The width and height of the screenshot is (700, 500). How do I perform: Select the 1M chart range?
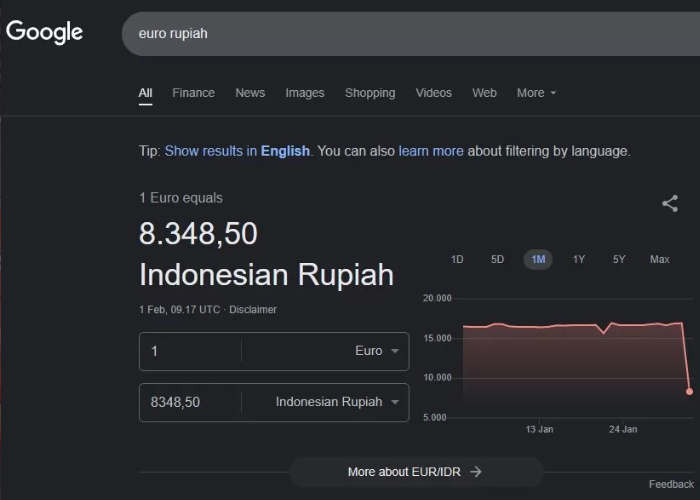pos(538,259)
